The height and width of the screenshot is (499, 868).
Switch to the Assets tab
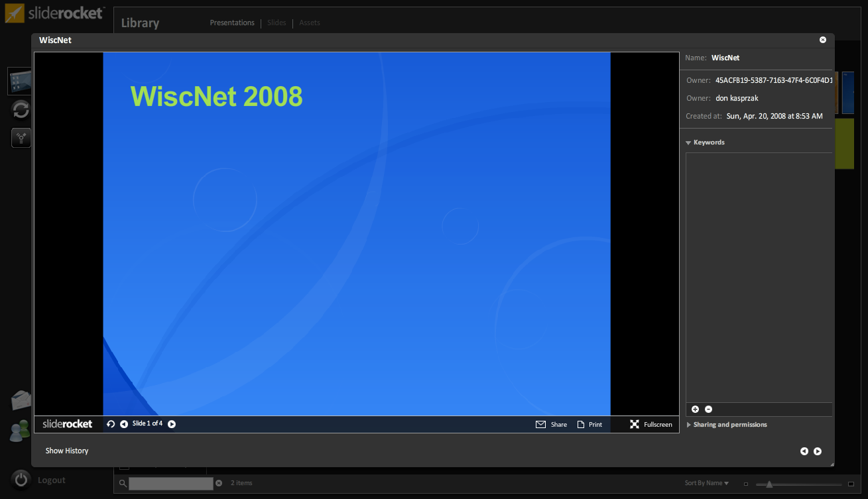[x=310, y=23]
